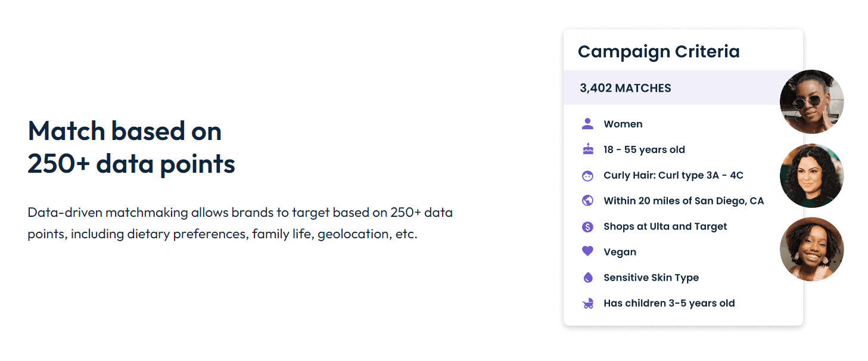868x361 pixels.
Task: Open profile photo of woman in brown hat
Action: click(811, 249)
